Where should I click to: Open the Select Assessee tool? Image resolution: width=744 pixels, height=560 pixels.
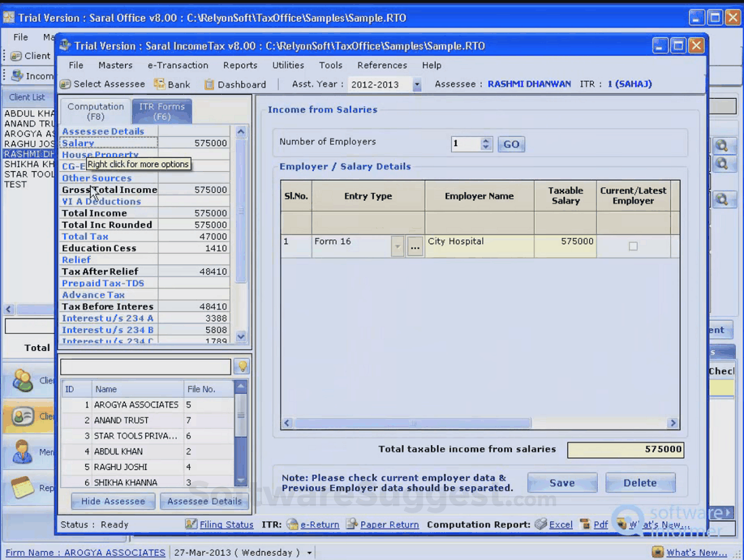click(103, 84)
